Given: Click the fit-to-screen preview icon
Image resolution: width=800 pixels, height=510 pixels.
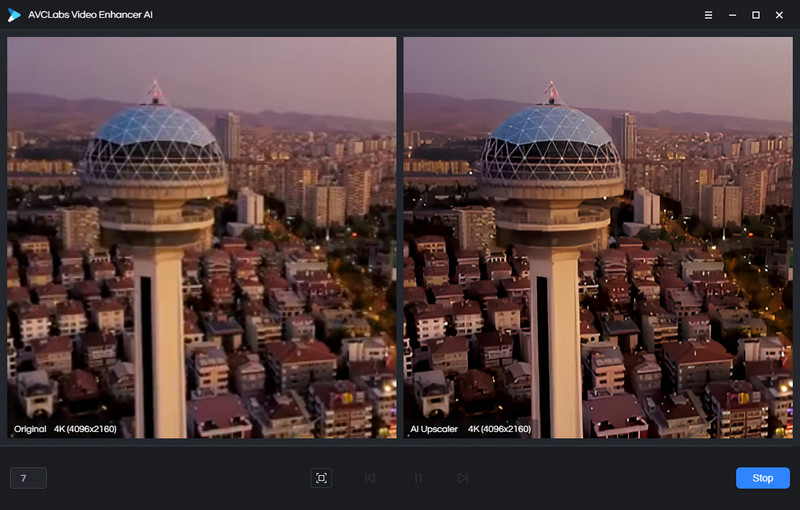Looking at the screenshot, I should click(321, 478).
